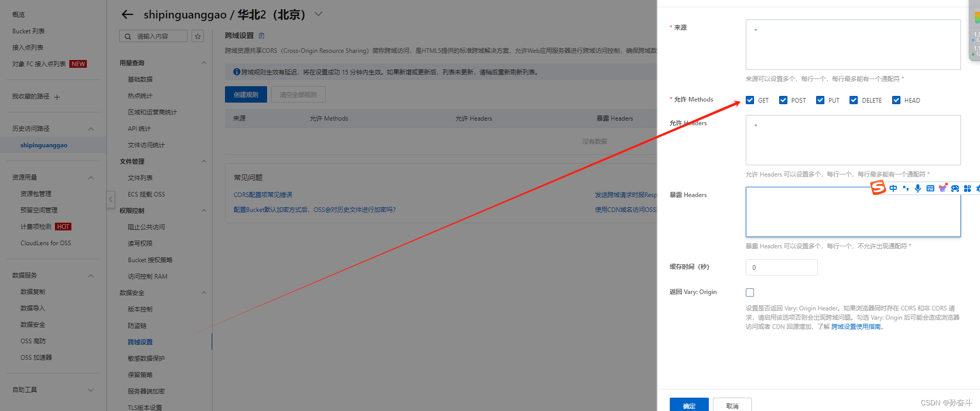Open 读写权限 in the bucket menu
The height and width of the screenshot is (411, 980).
(140, 244)
